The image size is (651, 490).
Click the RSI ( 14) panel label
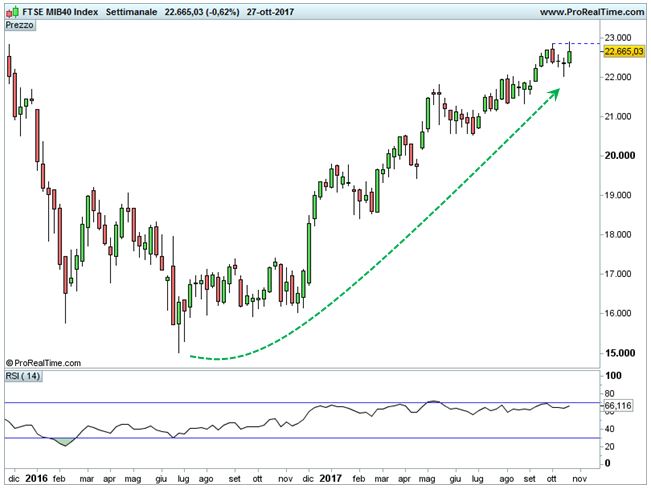tap(23, 376)
